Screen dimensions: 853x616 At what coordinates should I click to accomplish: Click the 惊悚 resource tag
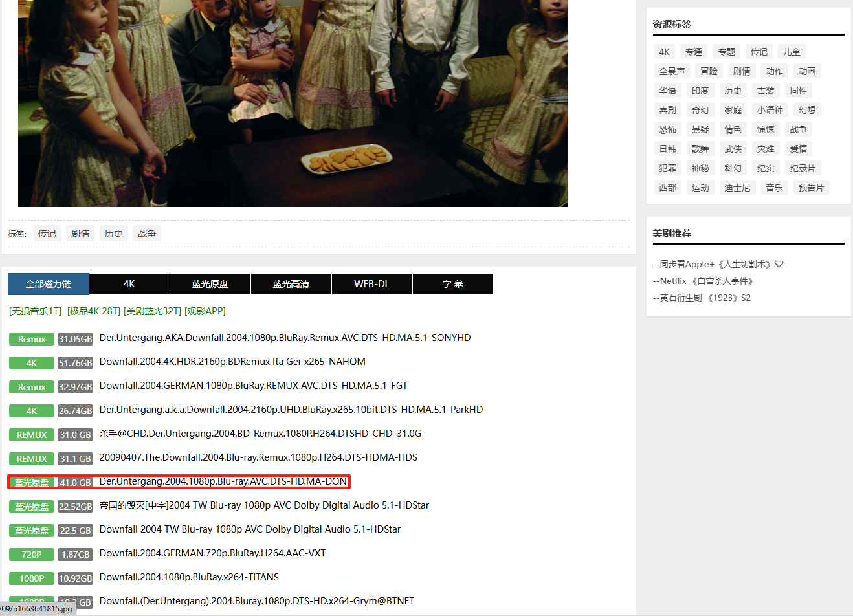(766, 129)
